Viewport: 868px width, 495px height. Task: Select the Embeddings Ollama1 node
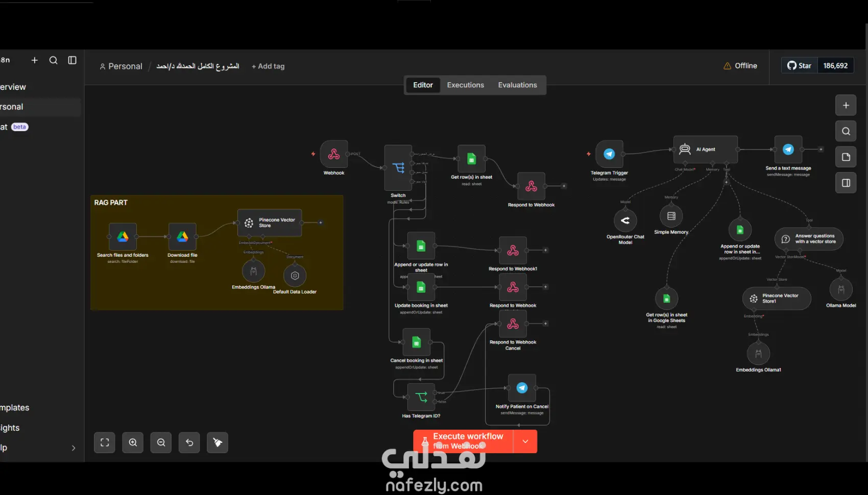[x=758, y=354]
